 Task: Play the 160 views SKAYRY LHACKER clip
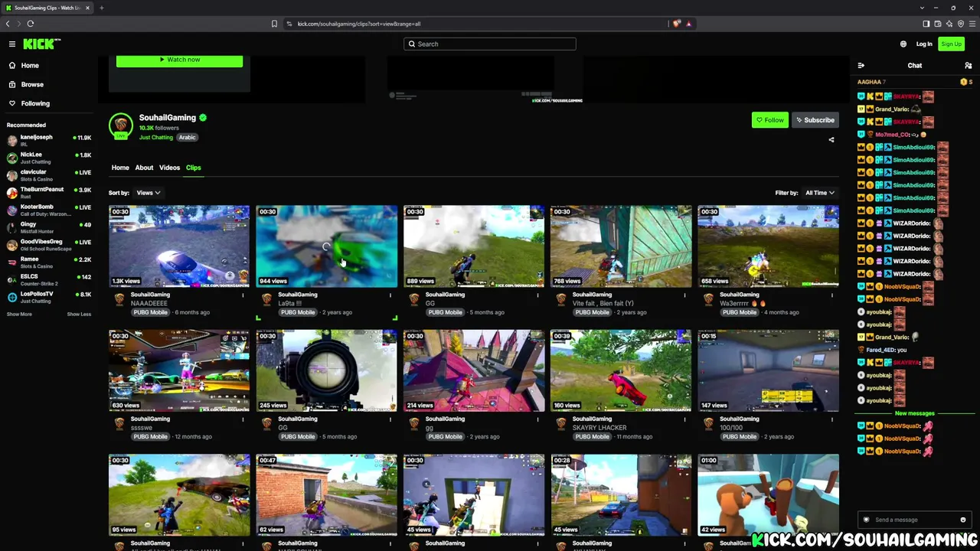click(x=621, y=370)
